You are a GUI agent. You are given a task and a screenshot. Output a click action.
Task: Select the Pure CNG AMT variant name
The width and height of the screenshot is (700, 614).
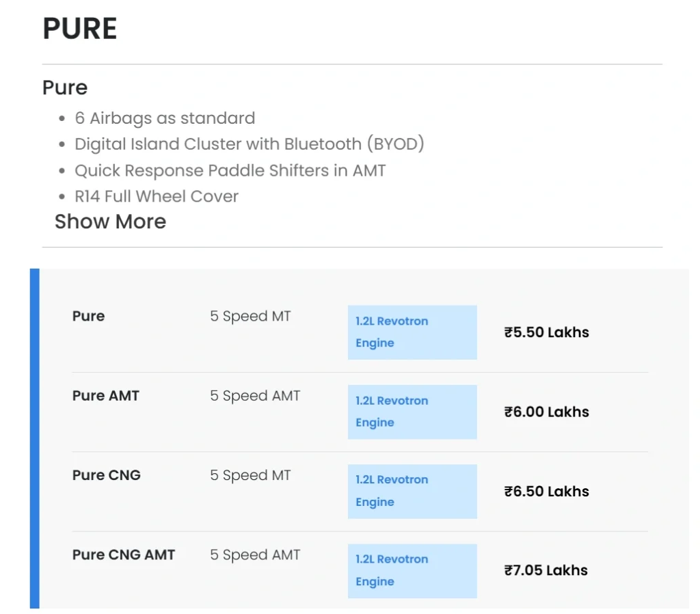click(x=124, y=555)
